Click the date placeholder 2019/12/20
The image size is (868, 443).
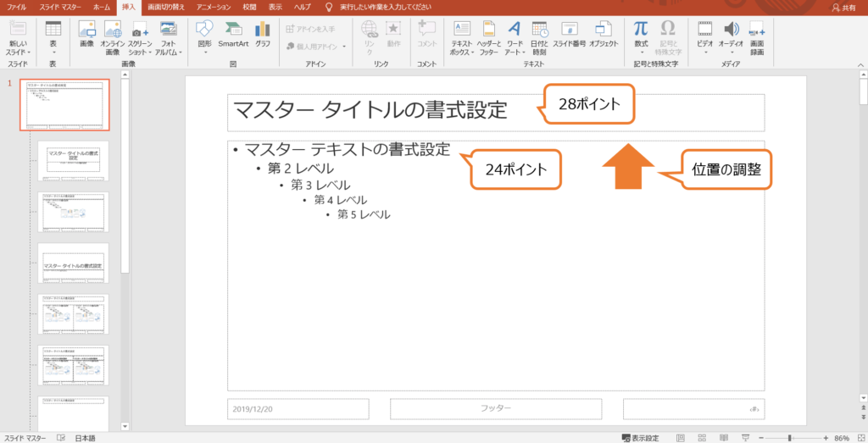[298, 409]
